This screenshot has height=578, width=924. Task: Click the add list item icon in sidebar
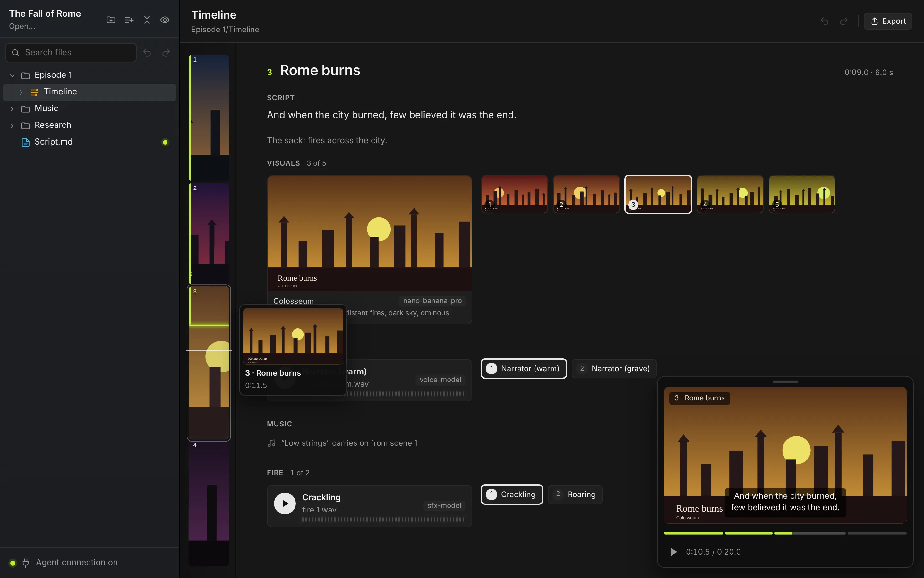tap(129, 20)
